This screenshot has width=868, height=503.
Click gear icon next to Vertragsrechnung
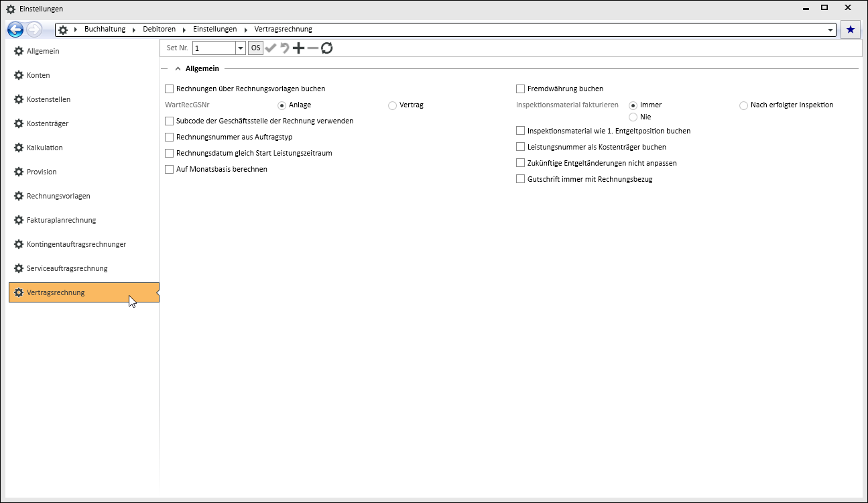[19, 292]
